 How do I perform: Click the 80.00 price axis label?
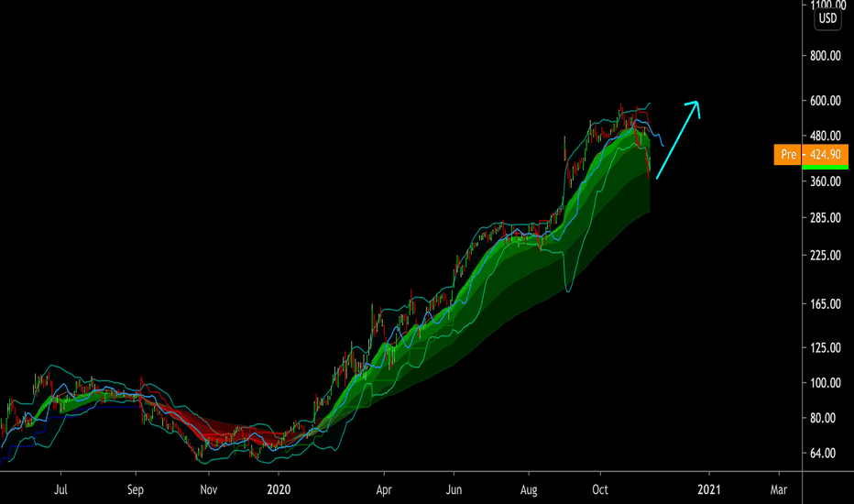coord(823,418)
